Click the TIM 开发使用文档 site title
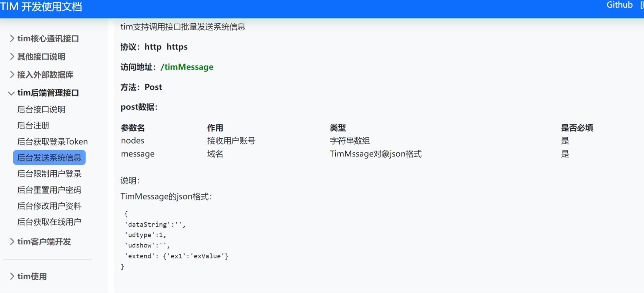 tap(41, 7)
